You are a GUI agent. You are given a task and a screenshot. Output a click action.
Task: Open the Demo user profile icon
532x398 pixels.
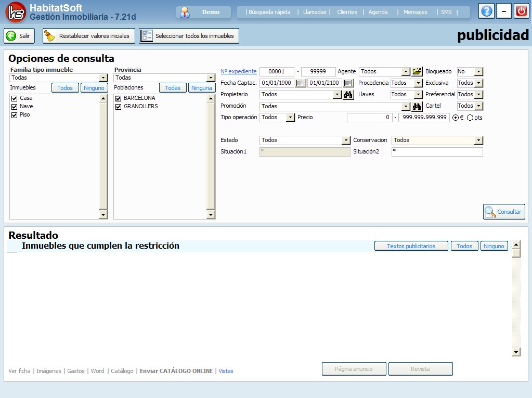point(185,12)
